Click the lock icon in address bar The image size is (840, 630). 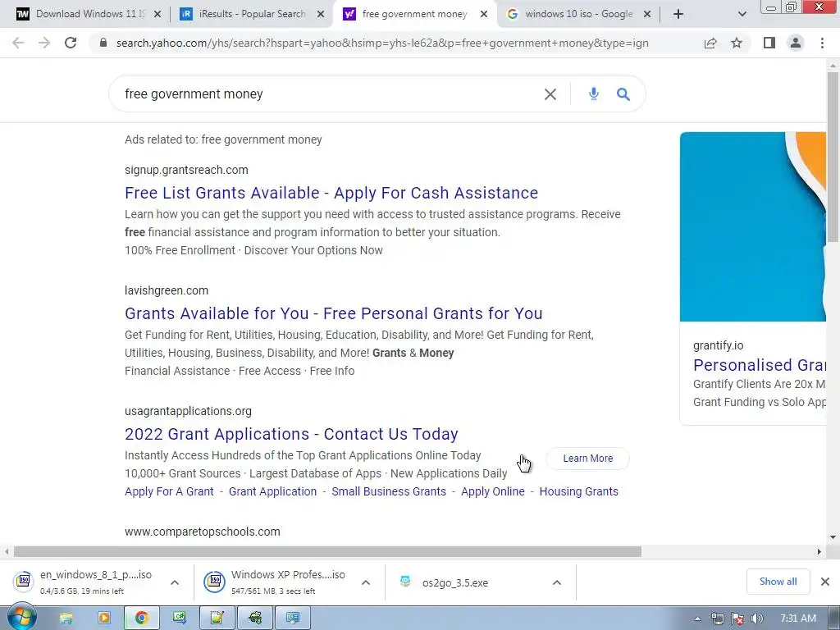coord(103,43)
